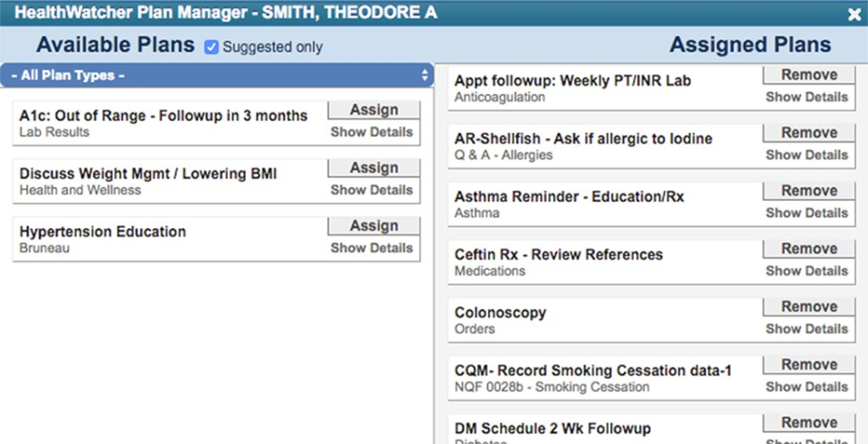868x444 pixels.
Task: Remove the AR-Shellfish allergy plan
Action: click(808, 133)
